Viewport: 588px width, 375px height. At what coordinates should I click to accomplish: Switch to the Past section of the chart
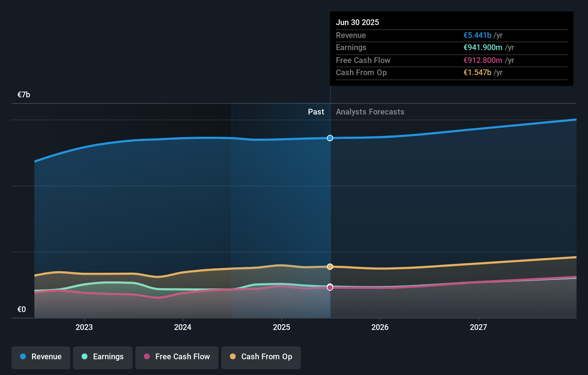(315, 112)
